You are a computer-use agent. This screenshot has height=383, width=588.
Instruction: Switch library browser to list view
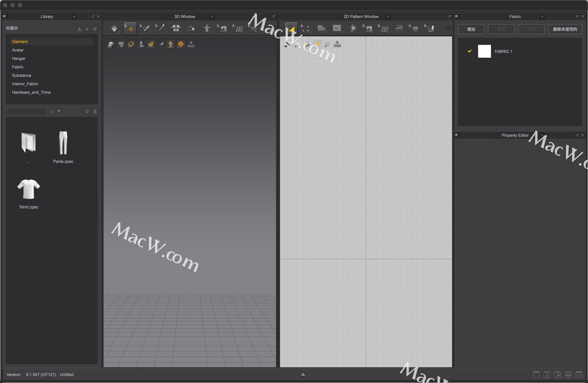tap(95, 111)
